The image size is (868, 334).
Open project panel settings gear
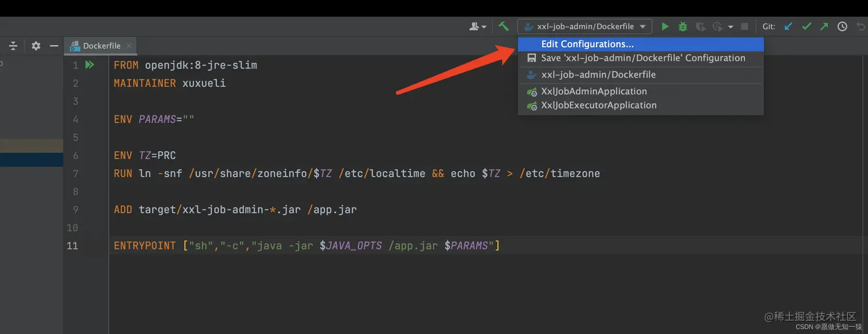pyautogui.click(x=36, y=46)
